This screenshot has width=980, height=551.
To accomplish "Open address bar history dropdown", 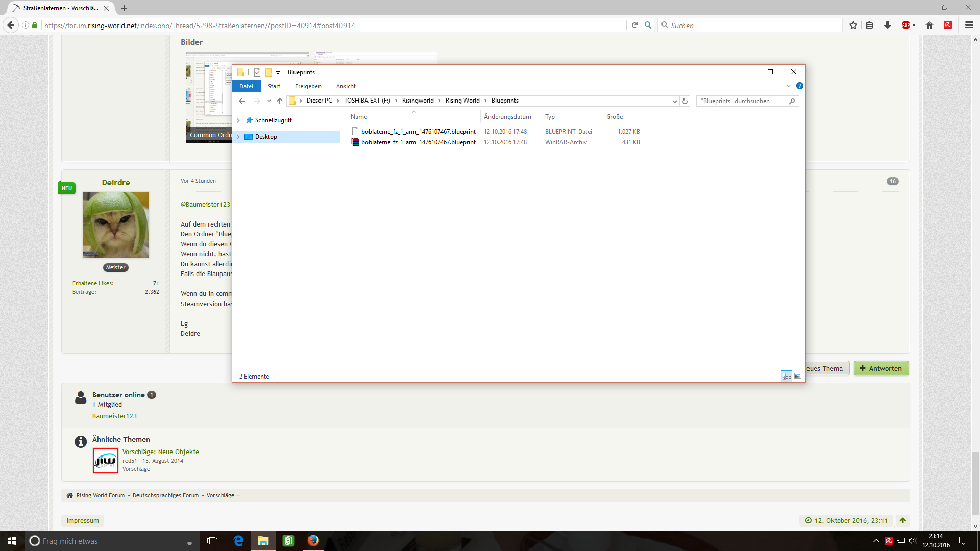I will [x=674, y=101].
